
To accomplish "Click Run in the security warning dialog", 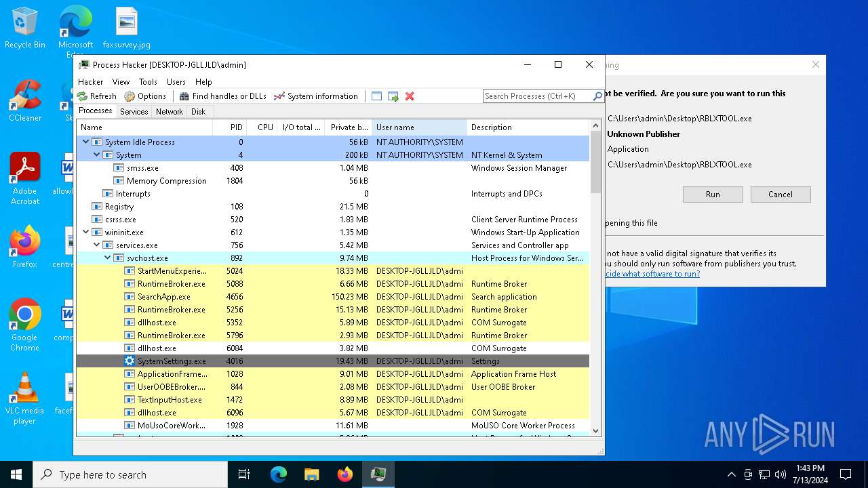I will point(713,195).
